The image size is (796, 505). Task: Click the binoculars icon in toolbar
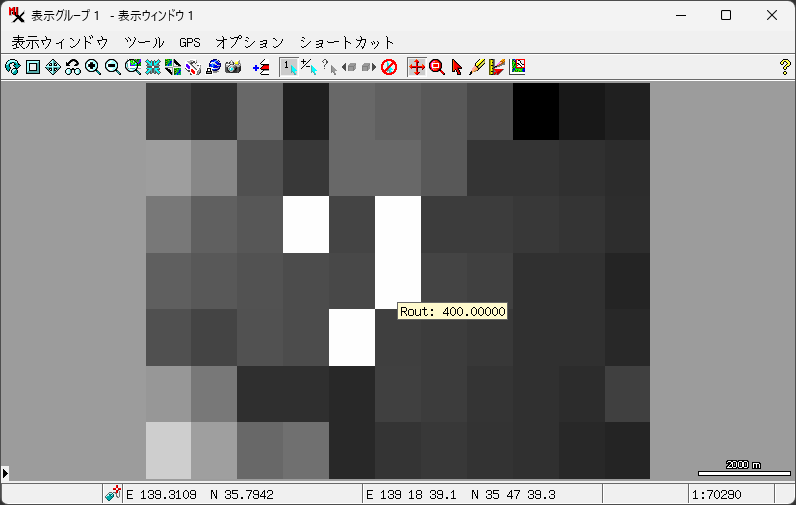pyautogui.click(x=73, y=67)
